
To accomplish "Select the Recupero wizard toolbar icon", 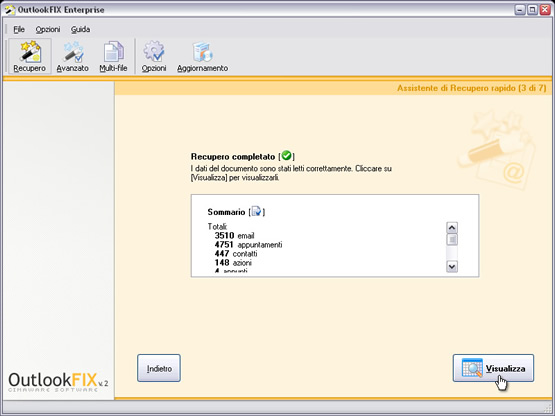I will pos(30,56).
